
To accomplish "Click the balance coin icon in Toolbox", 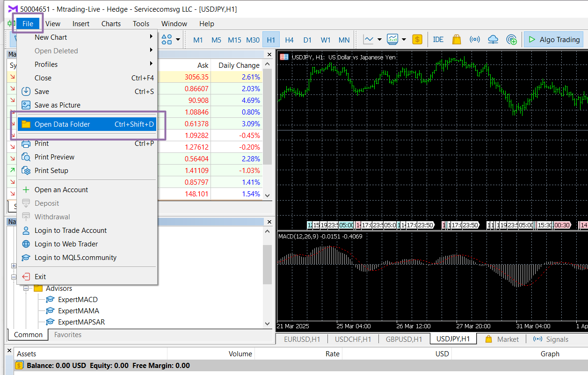I will pyautogui.click(x=20, y=366).
